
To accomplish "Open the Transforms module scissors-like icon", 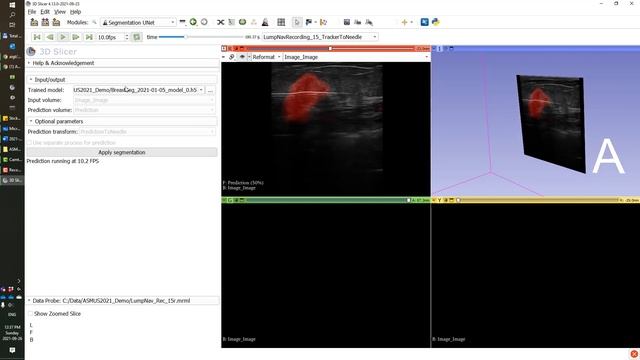I will coord(220,22).
